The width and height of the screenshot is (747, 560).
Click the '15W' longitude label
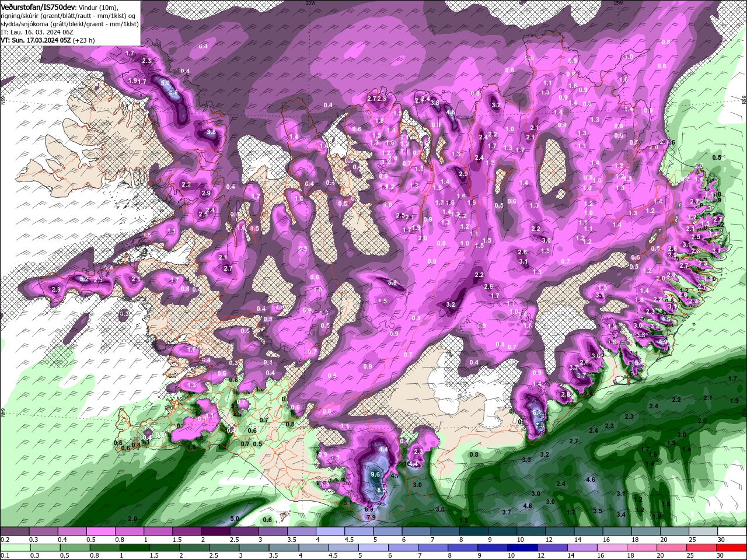[x=618, y=2]
